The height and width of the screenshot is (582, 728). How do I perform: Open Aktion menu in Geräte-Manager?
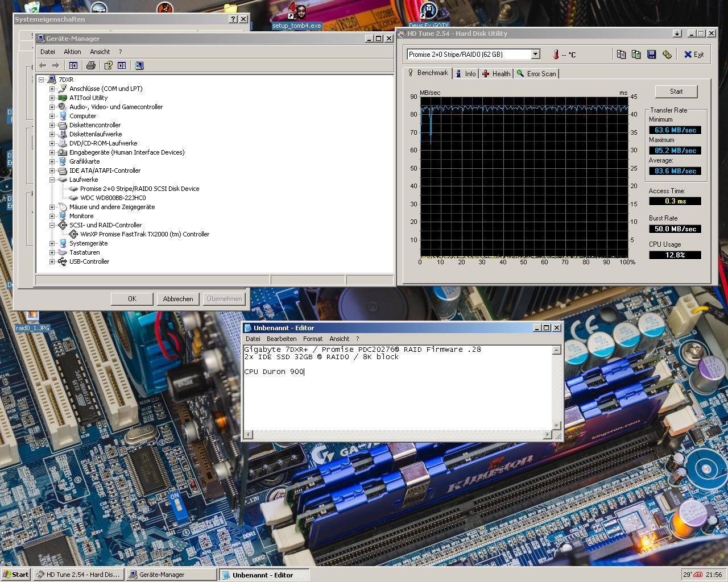coord(72,52)
